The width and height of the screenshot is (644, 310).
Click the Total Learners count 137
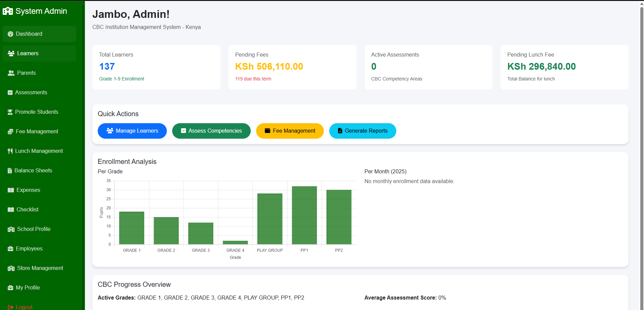coord(107,67)
